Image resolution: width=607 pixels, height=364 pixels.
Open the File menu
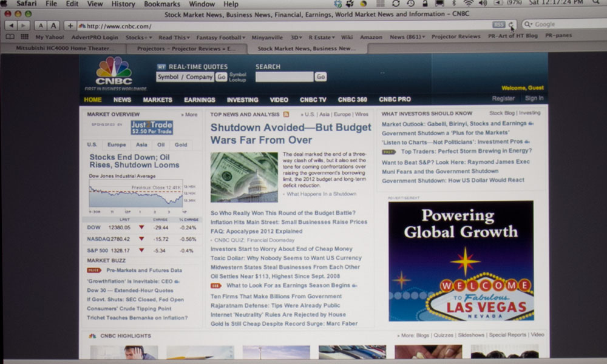(x=51, y=4)
